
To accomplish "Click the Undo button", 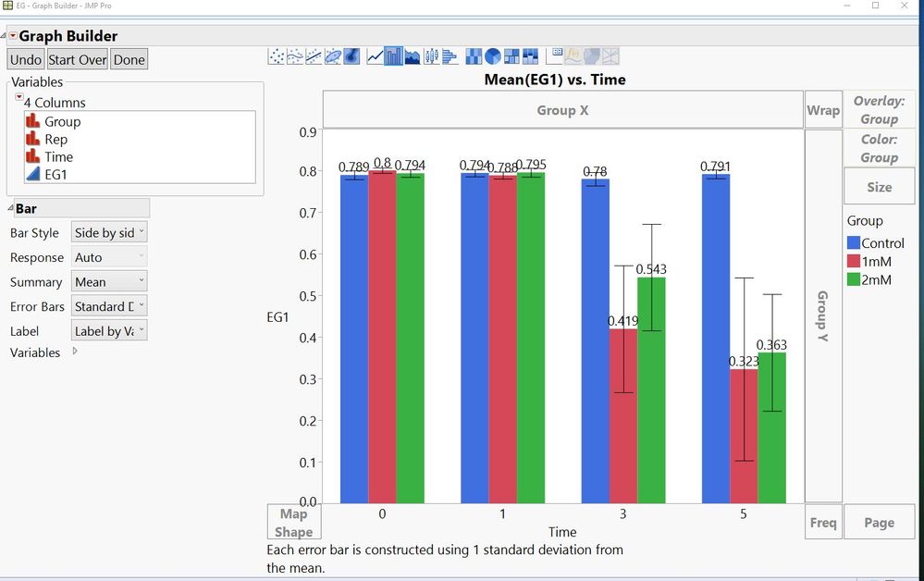I will point(25,59).
